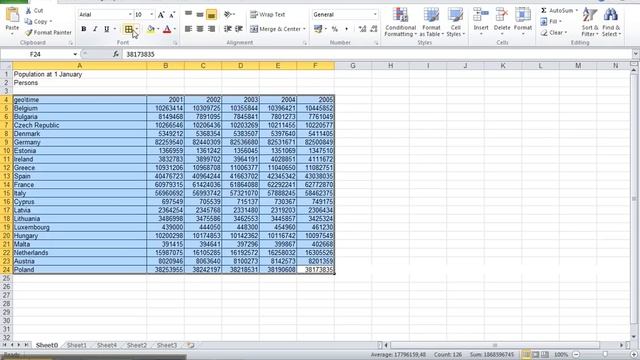
Task: Expand the borders dropdown arrow
Action: [x=137, y=29]
